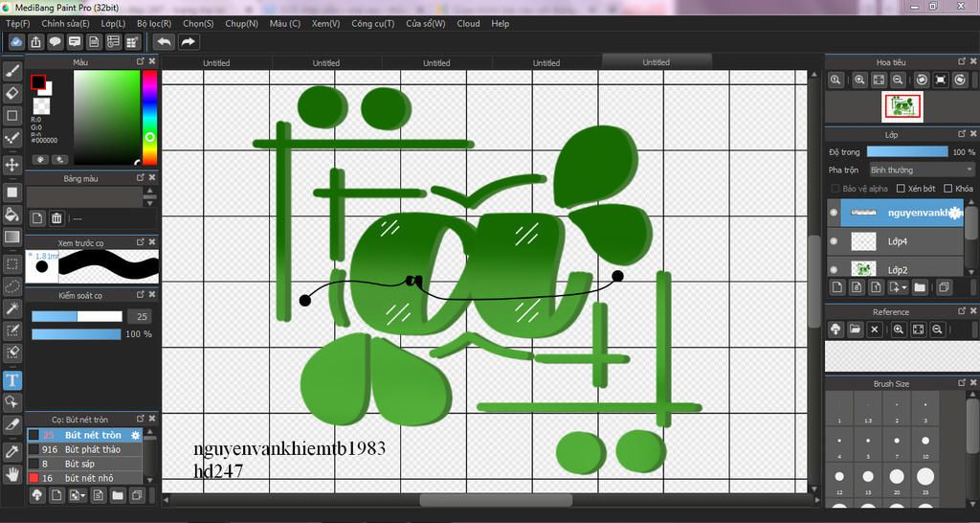
Task: Select the Lasso selection tool
Action: tap(12, 286)
